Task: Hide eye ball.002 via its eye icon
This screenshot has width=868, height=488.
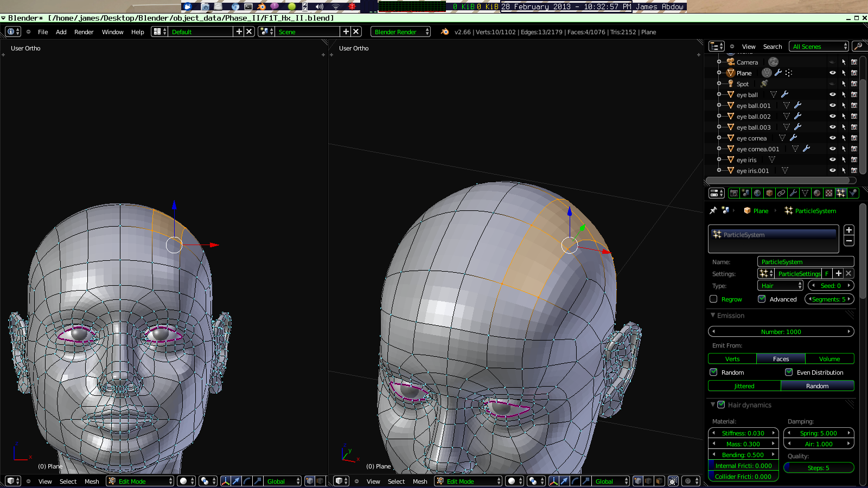Action: point(832,116)
